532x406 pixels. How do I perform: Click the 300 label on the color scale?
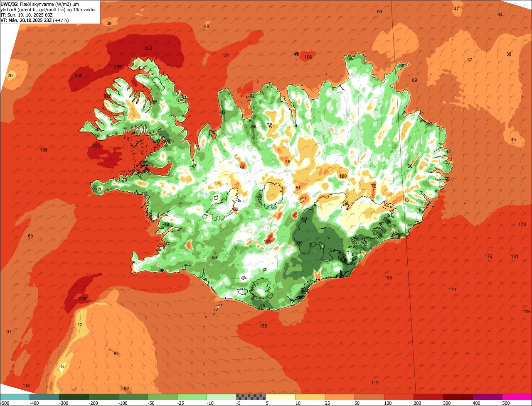pyautogui.click(x=447, y=403)
